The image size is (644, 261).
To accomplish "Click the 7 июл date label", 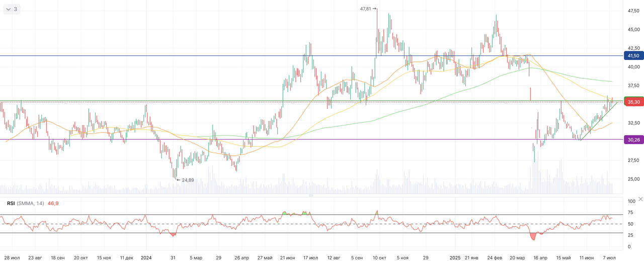I will point(610,257).
